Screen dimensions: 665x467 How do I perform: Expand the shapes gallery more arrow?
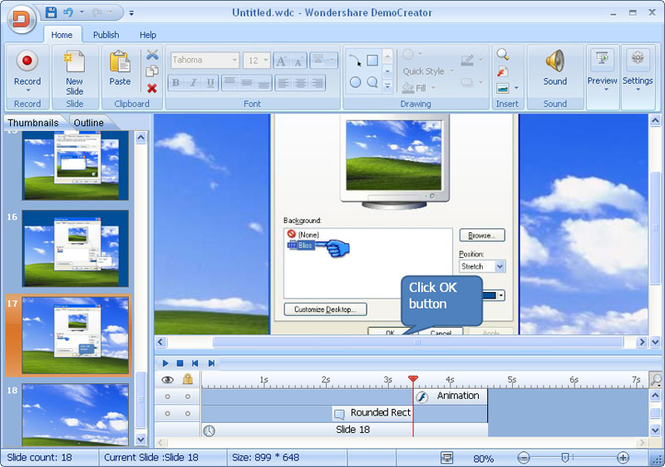387,87
